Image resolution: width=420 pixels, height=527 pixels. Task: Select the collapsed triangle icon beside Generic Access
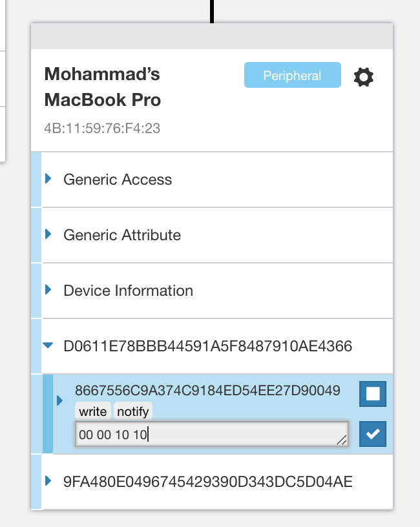click(x=48, y=180)
